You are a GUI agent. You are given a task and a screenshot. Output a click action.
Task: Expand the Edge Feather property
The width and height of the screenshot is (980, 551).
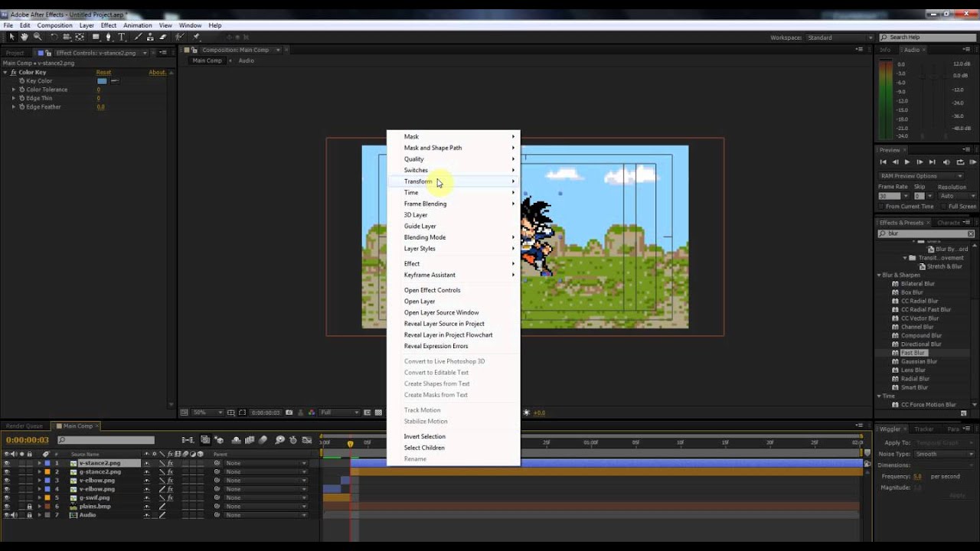14,107
